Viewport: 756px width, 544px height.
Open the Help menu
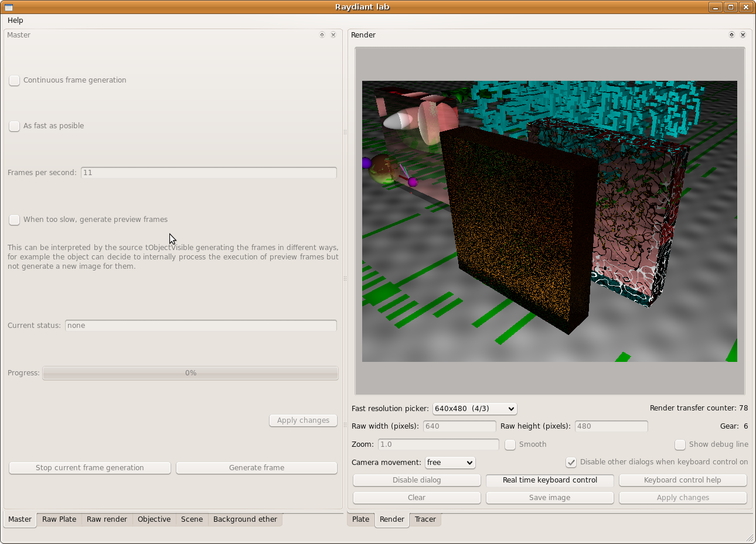coord(15,20)
